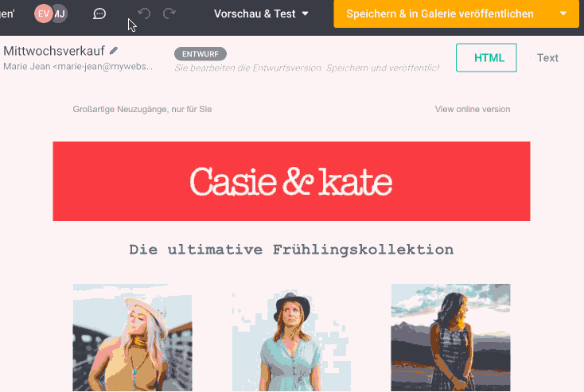Select the MJ user avatar
584x392 pixels.
60,14
